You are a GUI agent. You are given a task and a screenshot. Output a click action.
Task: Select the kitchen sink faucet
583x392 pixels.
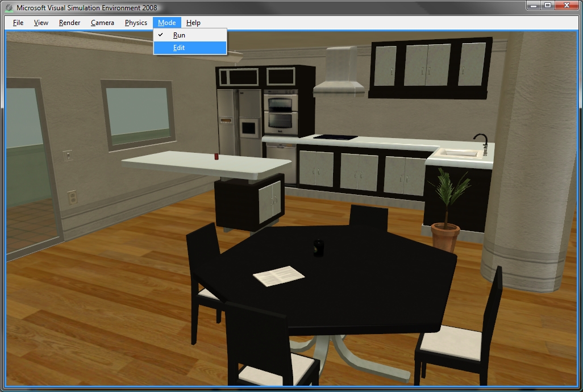pyautogui.click(x=480, y=139)
